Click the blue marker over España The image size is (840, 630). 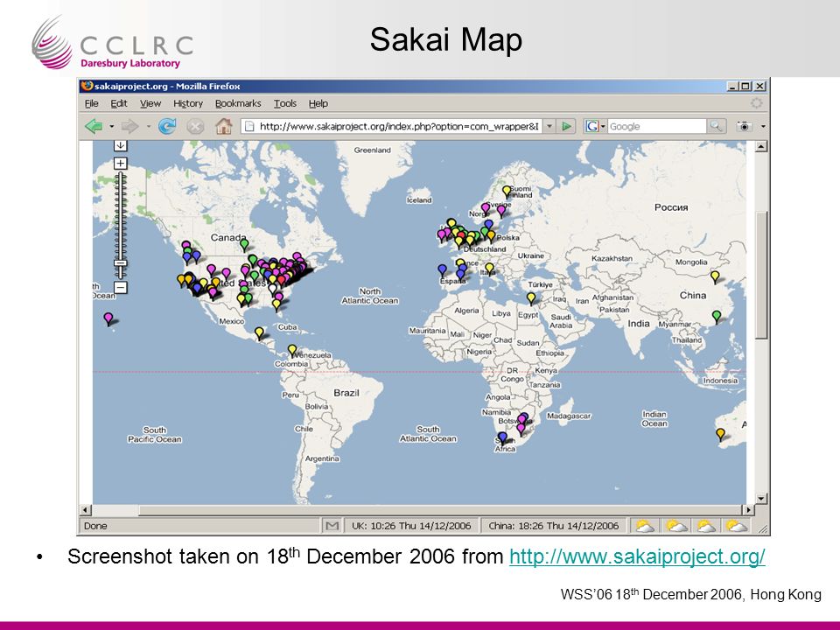pos(443,270)
